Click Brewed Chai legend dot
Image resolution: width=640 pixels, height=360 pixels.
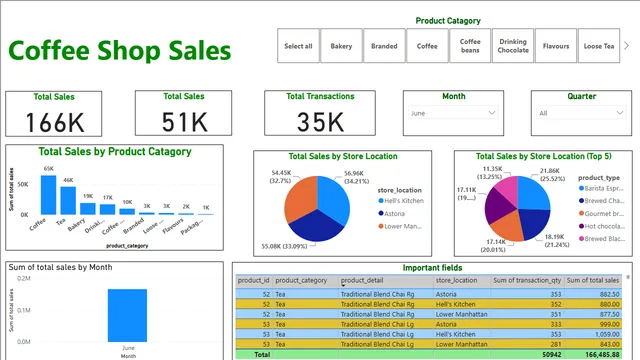coord(581,201)
